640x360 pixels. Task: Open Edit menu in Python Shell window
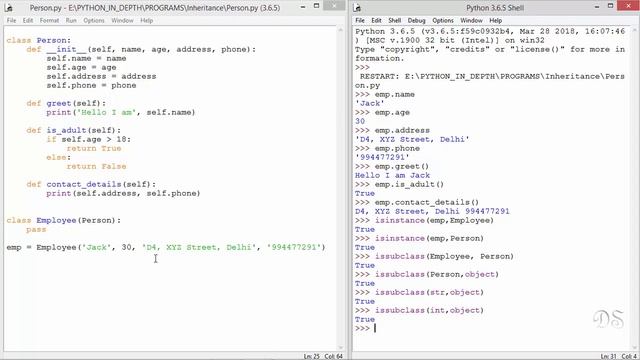tap(376, 20)
